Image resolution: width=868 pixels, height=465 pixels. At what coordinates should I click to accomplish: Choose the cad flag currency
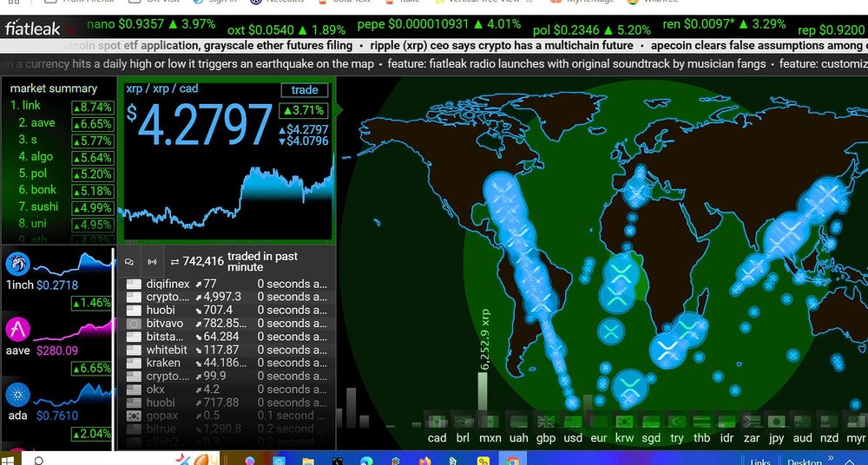(437, 422)
